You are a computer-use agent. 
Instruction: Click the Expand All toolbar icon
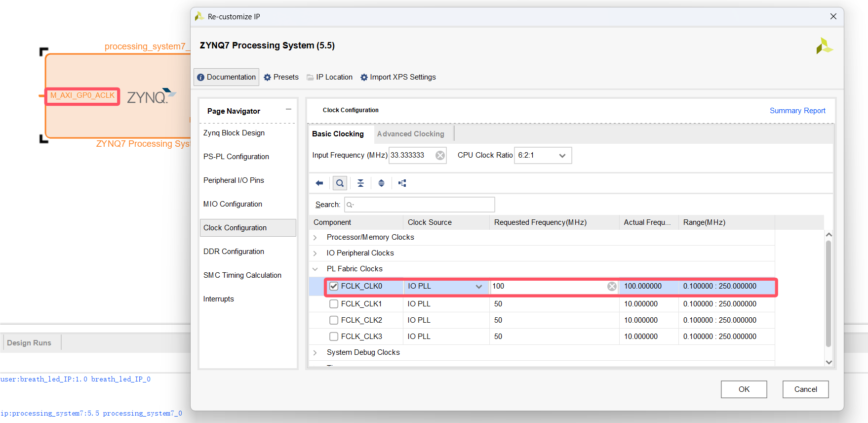click(381, 183)
